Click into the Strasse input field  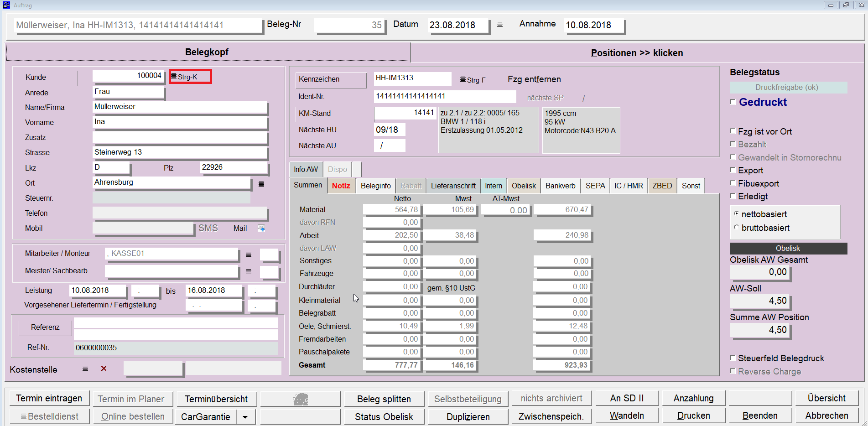tap(180, 152)
